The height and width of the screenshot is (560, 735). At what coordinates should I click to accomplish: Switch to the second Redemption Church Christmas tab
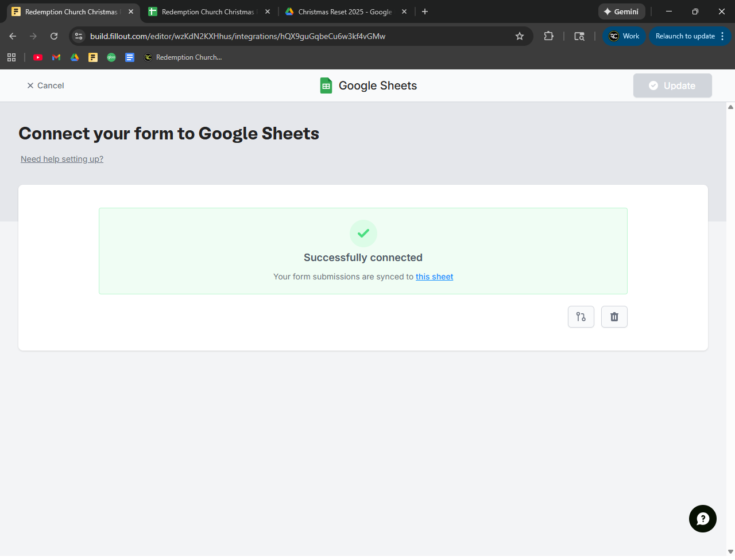pyautogui.click(x=207, y=11)
